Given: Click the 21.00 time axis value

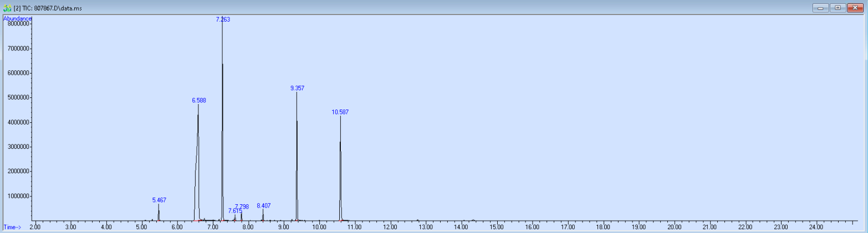Looking at the screenshot, I should (709, 227).
